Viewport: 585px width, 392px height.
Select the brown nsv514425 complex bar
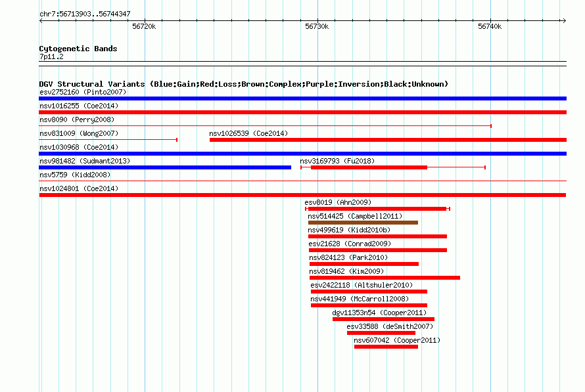[363, 223]
